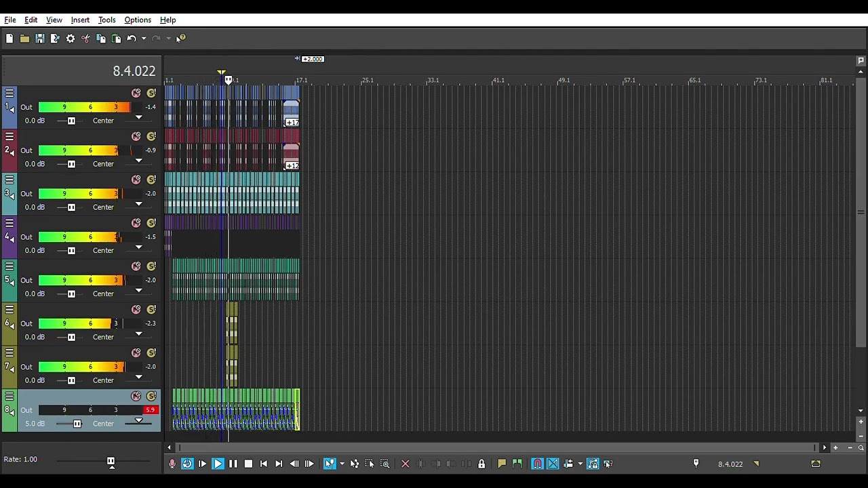Expand the track 8 hamburger menu
The image size is (868, 488).
[x=9, y=396]
